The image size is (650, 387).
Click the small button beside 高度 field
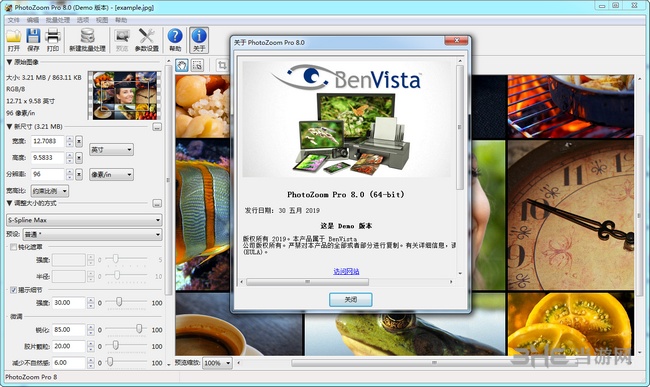click(x=79, y=158)
